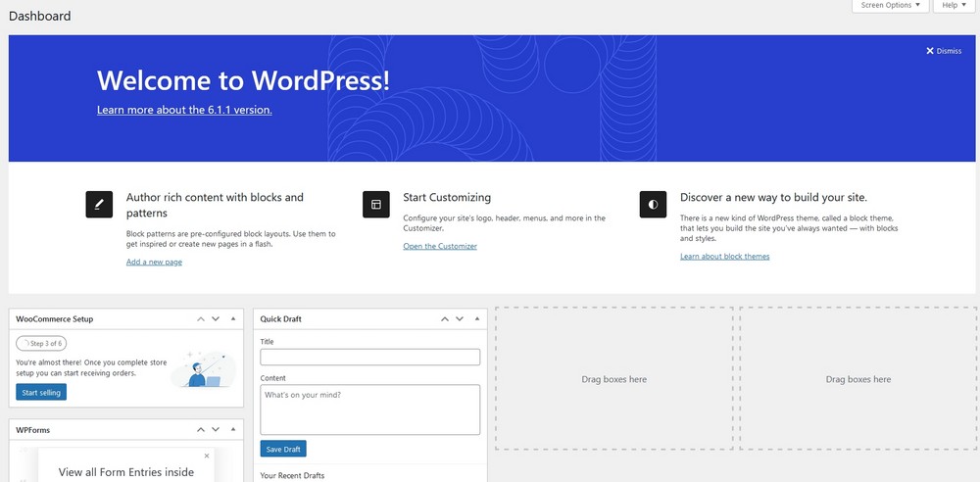
Task: Click 'Discover a new way to build your site.' heading
Action: pyautogui.click(x=774, y=198)
